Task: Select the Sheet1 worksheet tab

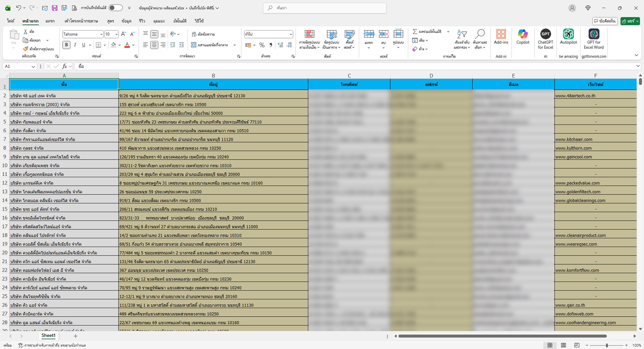Action: point(48,336)
